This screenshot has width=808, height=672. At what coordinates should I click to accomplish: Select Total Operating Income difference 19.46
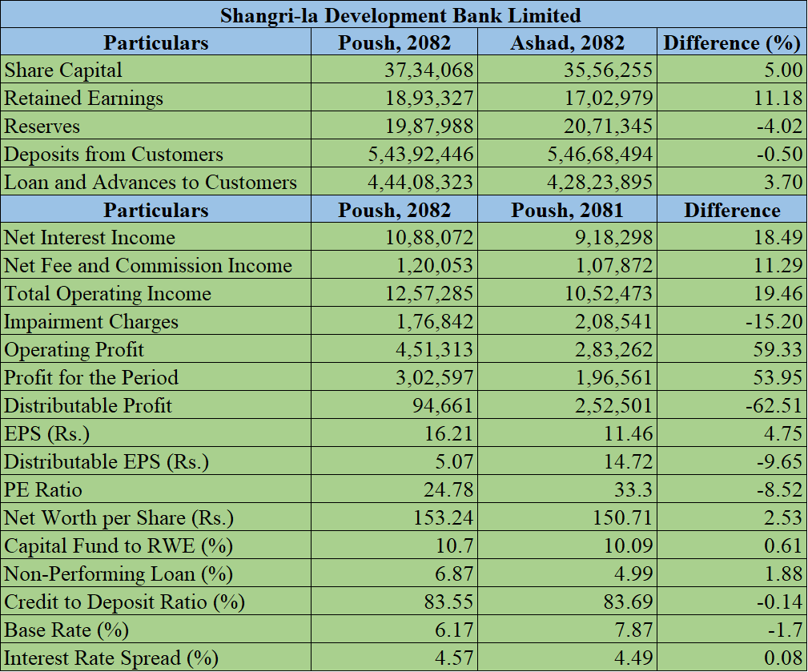pyautogui.click(x=778, y=294)
